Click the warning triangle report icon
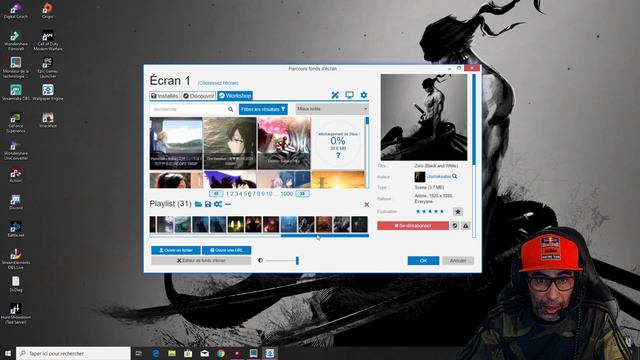Screen dimensions: 640x360 (466, 226)
